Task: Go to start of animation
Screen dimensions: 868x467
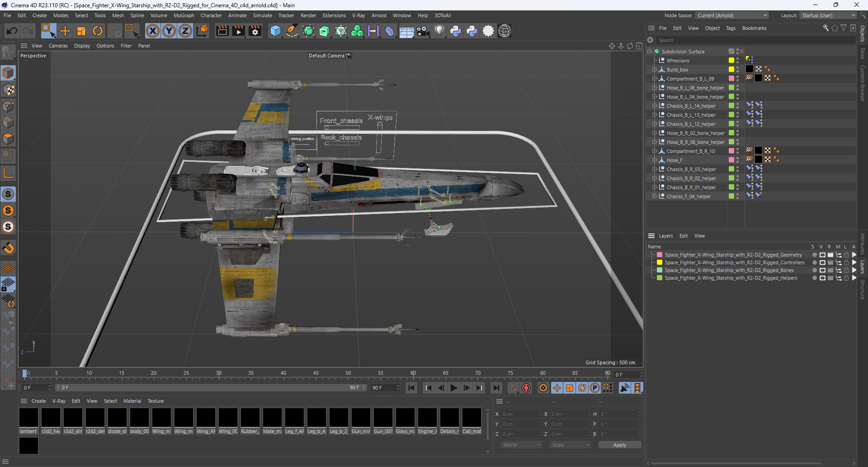Action: pyautogui.click(x=411, y=388)
